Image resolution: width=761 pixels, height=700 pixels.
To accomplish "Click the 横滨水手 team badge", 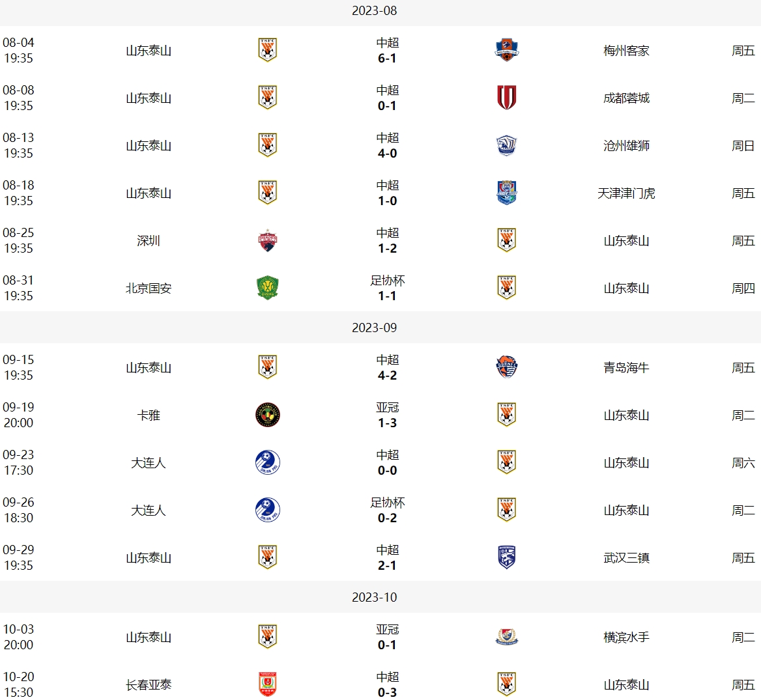I will [x=507, y=637].
